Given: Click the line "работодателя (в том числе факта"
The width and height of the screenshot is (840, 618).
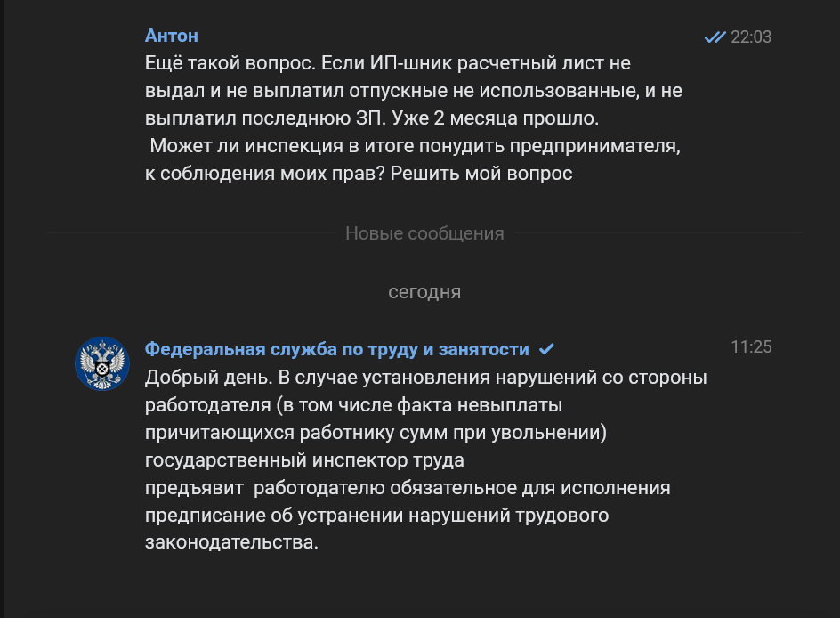Looking at the screenshot, I should 353,405.
